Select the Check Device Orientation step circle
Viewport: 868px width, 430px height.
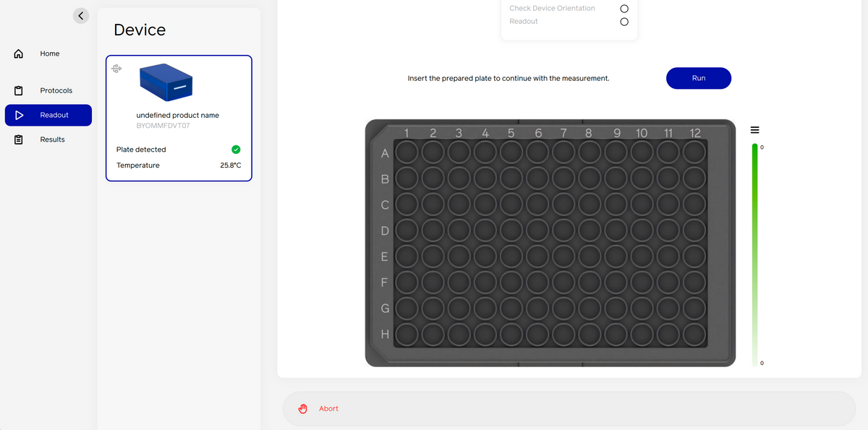click(x=624, y=9)
